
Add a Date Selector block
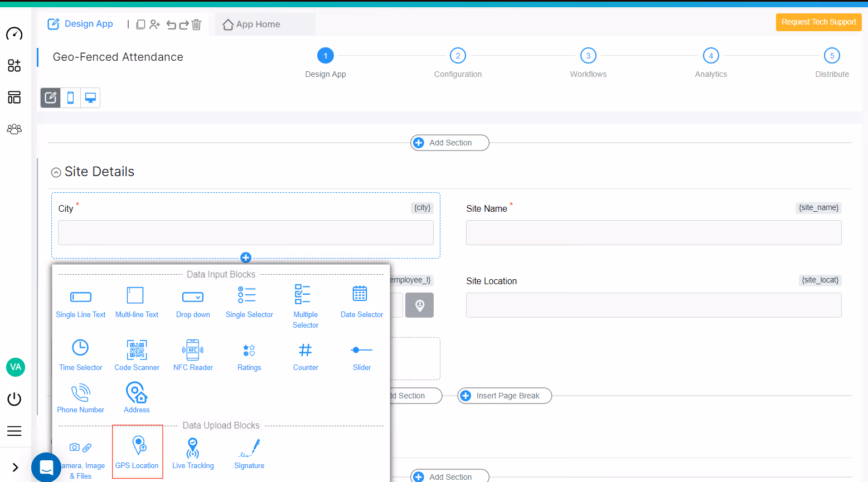(362, 303)
